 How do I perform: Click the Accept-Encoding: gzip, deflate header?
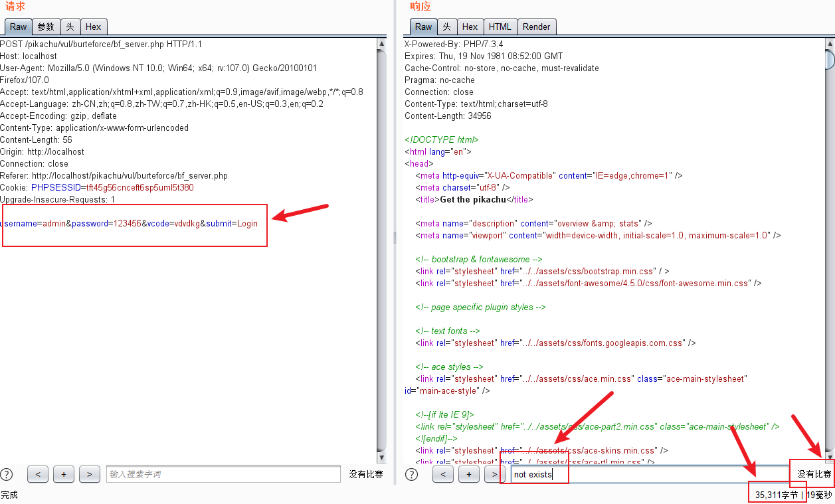[x=58, y=116]
